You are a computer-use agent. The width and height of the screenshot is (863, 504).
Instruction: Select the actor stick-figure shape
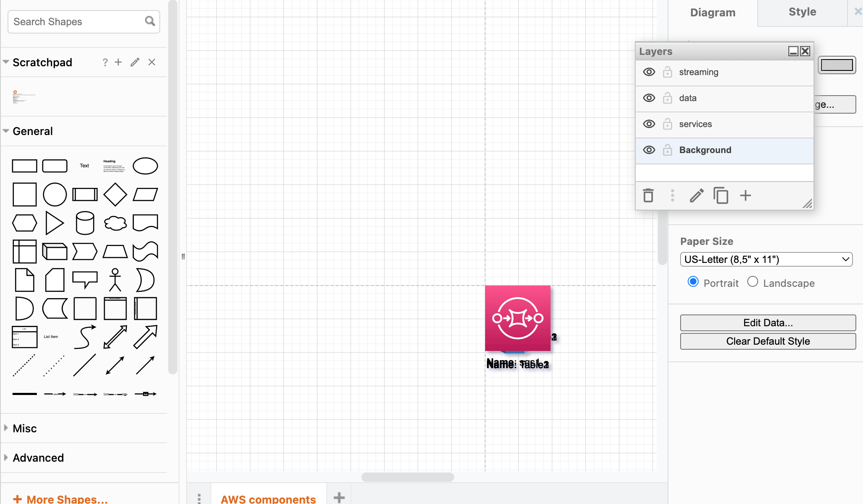pos(115,280)
